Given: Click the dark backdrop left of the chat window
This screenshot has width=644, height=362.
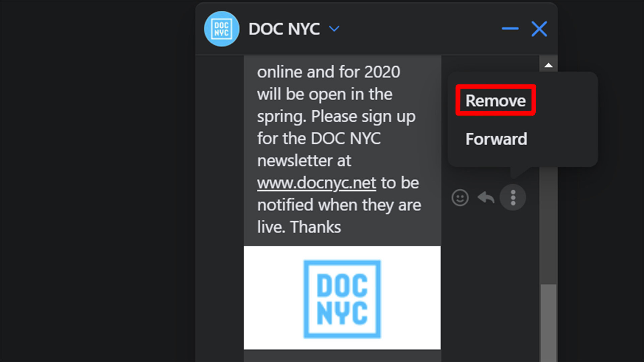Looking at the screenshot, I should click(x=97, y=181).
